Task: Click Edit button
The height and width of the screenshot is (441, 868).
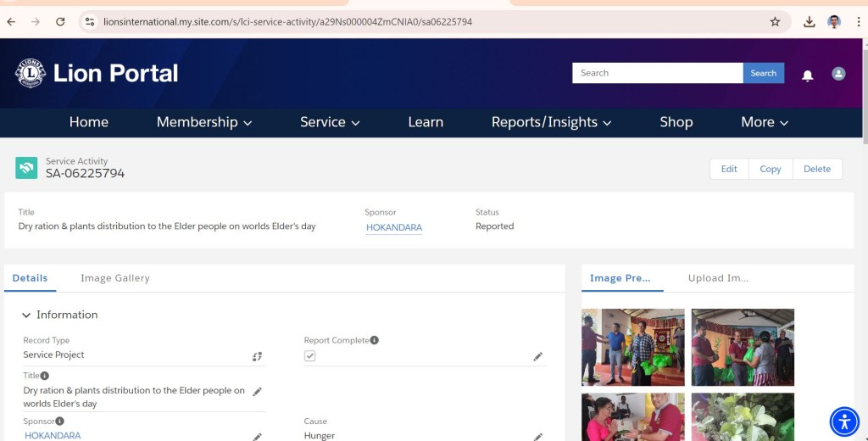Action: pos(729,169)
